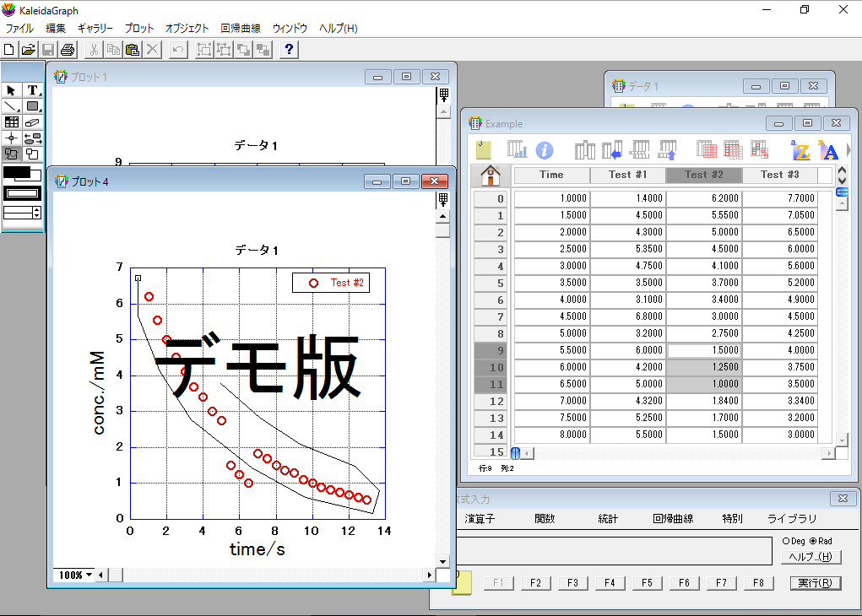The height and width of the screenshot is (616, 862).
Task: Click the yellow note icon in formula window
Action: [x=462, y=582]
